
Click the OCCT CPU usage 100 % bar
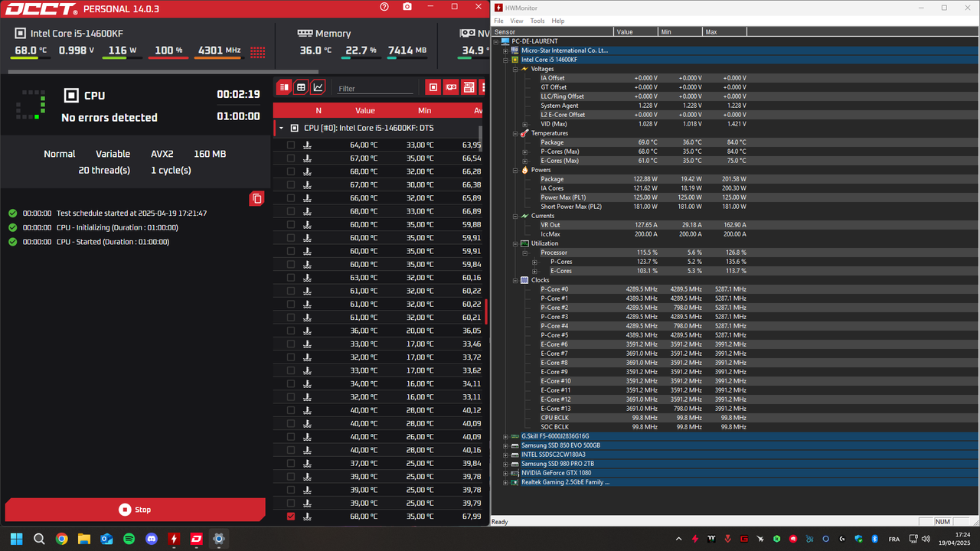coord(168,57)
